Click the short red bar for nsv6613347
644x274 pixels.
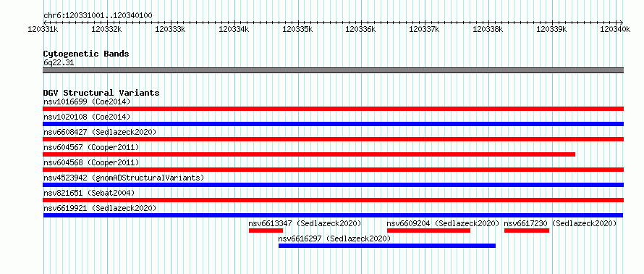(x=266, y=231)
